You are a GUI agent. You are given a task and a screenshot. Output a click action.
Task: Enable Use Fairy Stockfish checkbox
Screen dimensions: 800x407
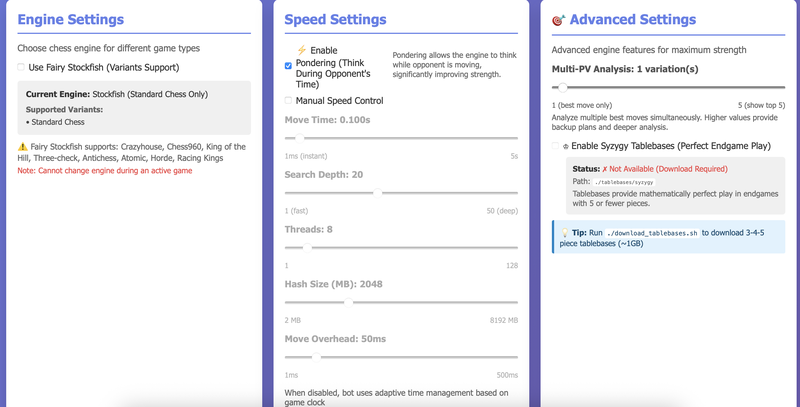(x=22, y=68)
